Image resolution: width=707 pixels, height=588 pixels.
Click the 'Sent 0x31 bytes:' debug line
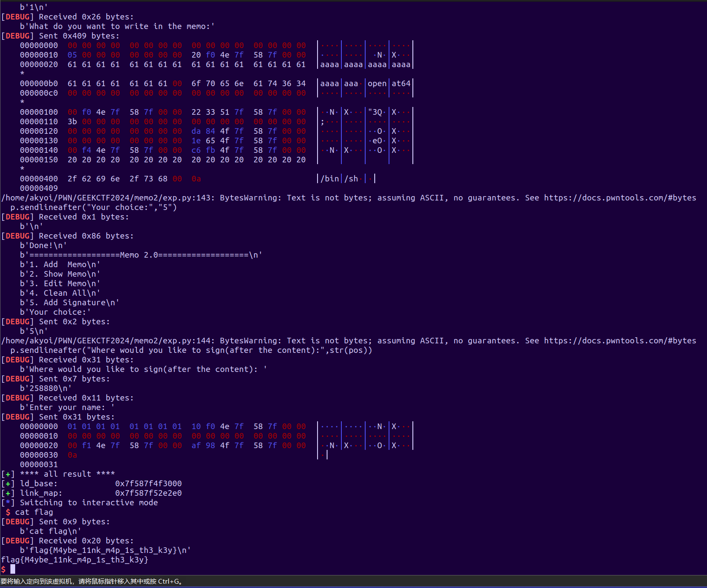pyautogui.click(x=58, y=417)
